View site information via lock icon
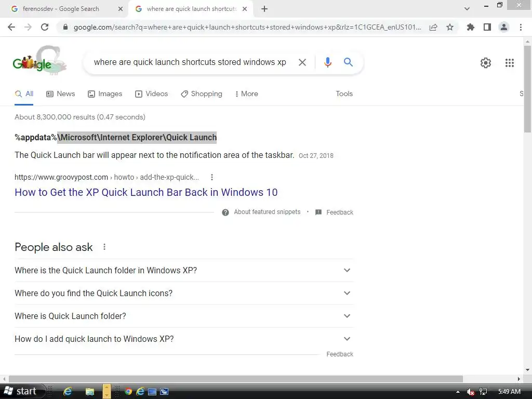Screen dimensions: 532x399 tap(65, 27)
